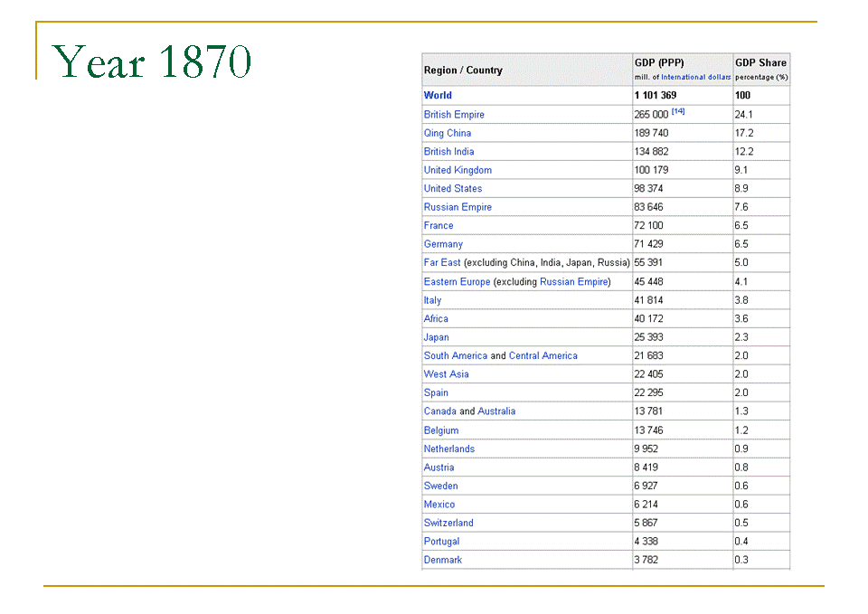Viewport: 868px width, 614px height.
Task: Open the Eastern Europe link
Action: pyautogui.click(x=457, y=282)
